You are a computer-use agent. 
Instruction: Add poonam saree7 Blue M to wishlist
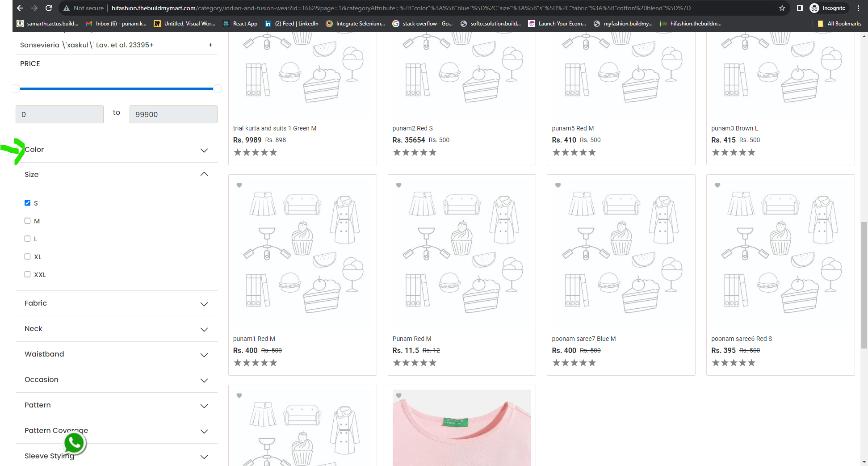click(x=558, y=185)
